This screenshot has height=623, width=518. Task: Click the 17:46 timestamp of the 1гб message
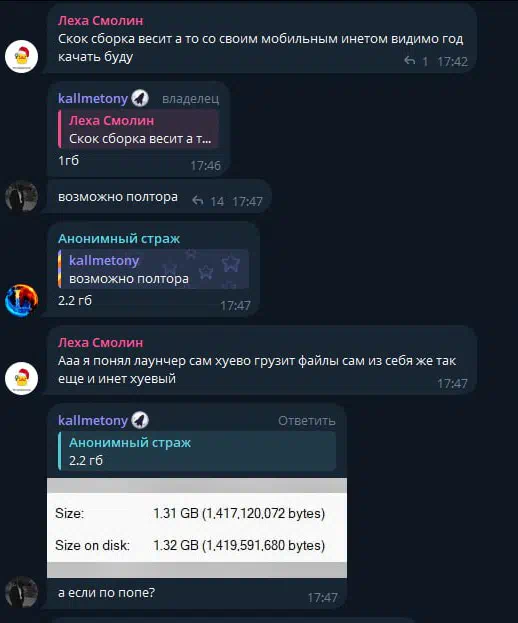click(x=205, y=165)
